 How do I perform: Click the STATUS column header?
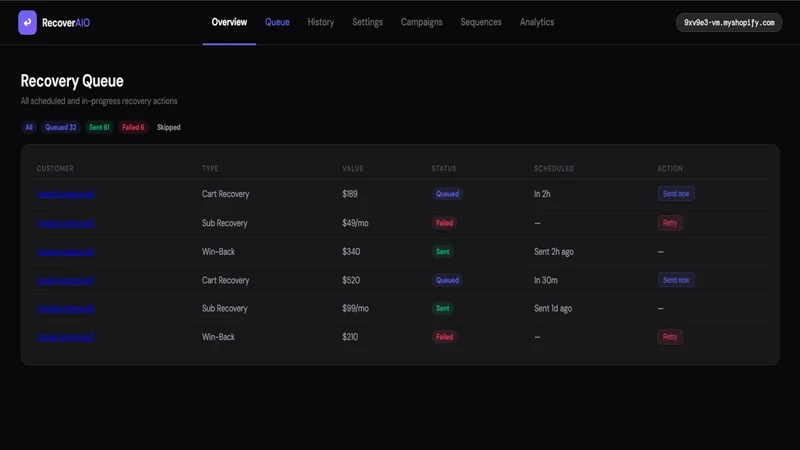point(444,168)
